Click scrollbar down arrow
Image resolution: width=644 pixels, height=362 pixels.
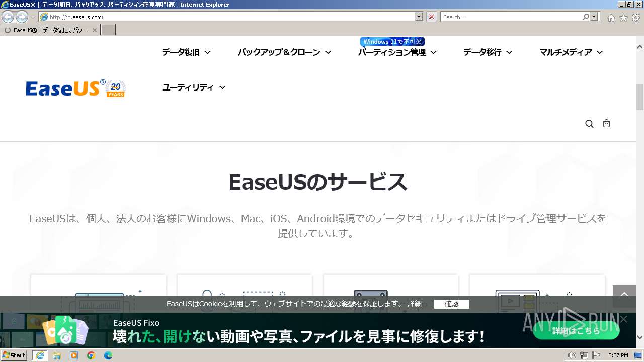640,337
